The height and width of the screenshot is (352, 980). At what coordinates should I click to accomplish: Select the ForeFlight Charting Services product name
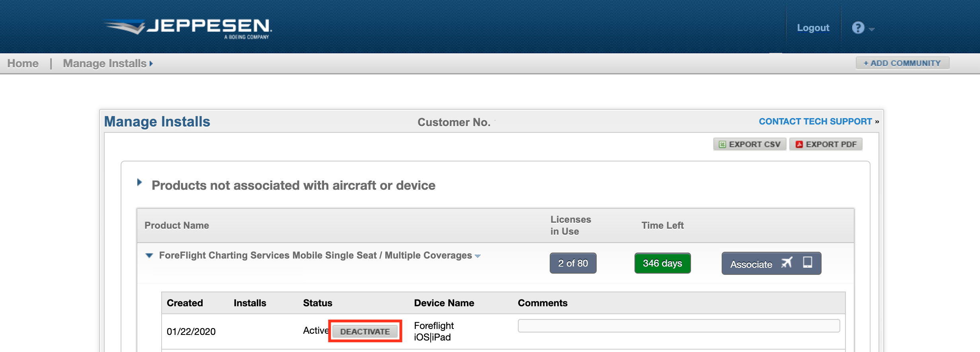[315, 255]
